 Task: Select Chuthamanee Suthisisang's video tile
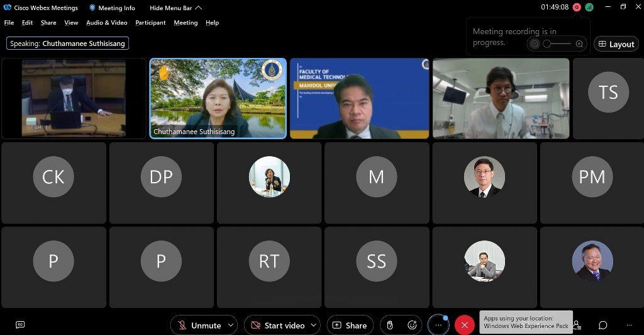point(218,98)
